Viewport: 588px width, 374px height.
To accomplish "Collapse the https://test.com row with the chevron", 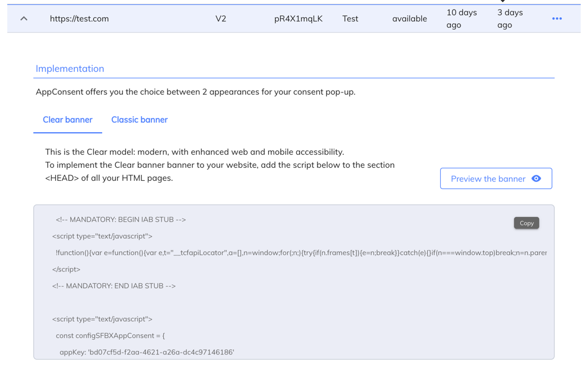I will [24, 18].
